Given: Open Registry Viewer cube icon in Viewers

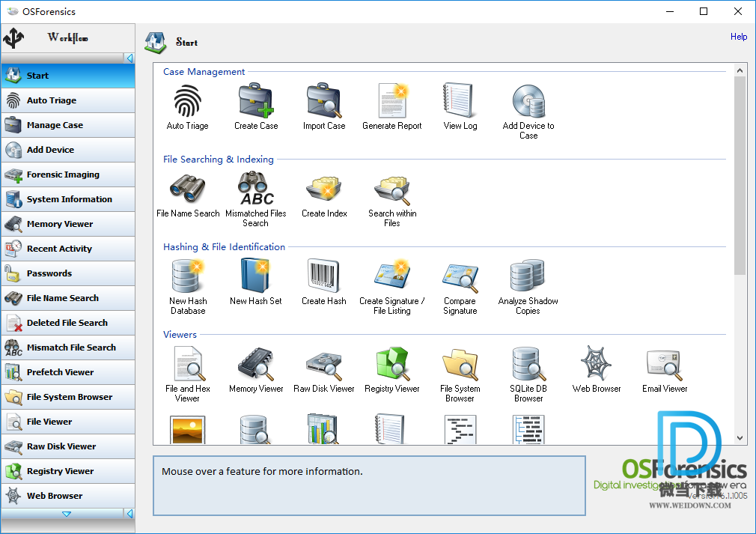Looking at the screenshot, I should tap(392, 363).
